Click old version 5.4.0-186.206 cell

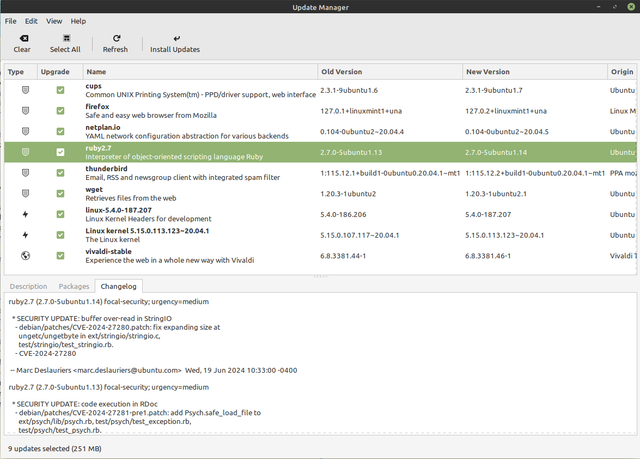click(x=343, y=214)
